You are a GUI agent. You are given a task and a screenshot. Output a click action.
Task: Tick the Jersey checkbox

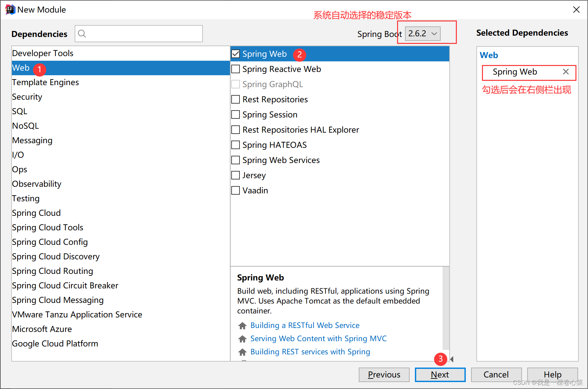point(236,175)
